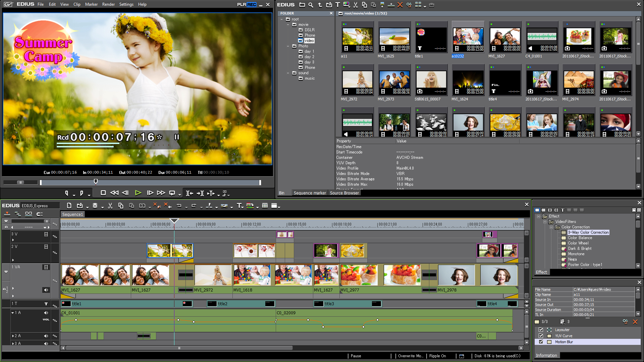Switch to the Source Browser tab
Viewport: 644px width, 362px height.
pos(344,193)
